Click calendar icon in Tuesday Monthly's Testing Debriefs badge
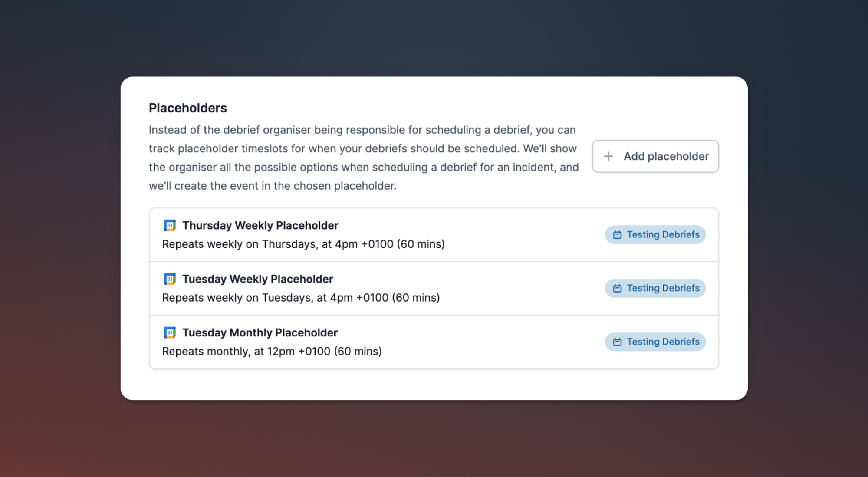 coord(617,342)
